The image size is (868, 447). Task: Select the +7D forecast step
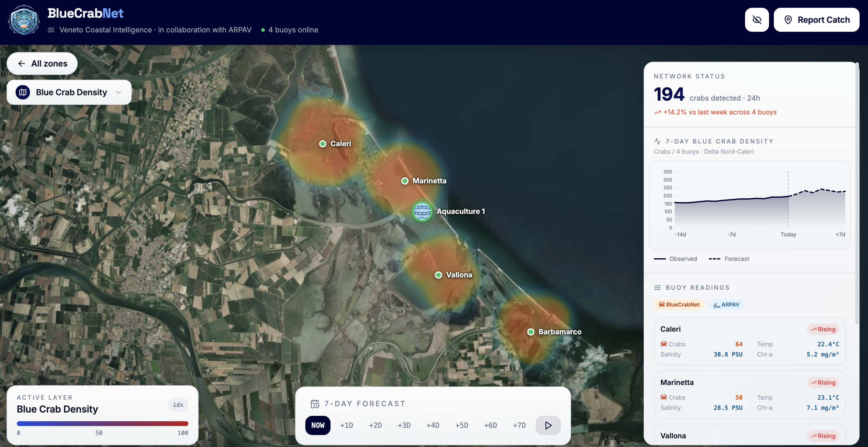519,425
